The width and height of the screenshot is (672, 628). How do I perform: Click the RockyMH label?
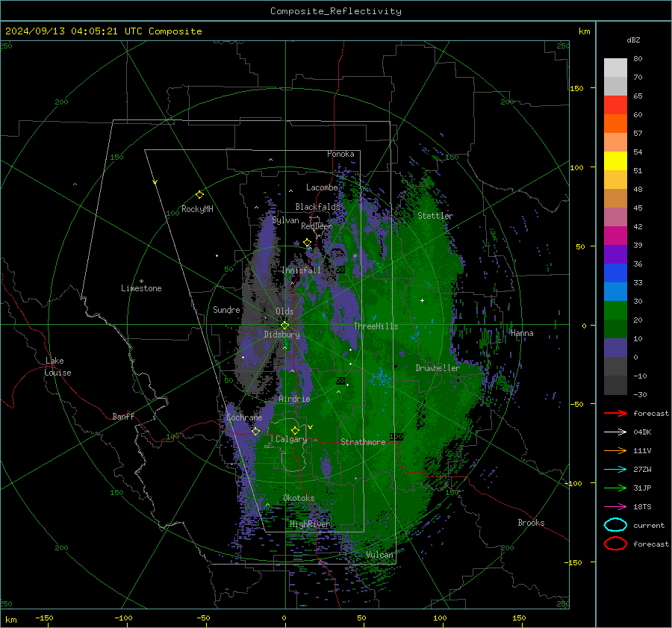(197, 210)
